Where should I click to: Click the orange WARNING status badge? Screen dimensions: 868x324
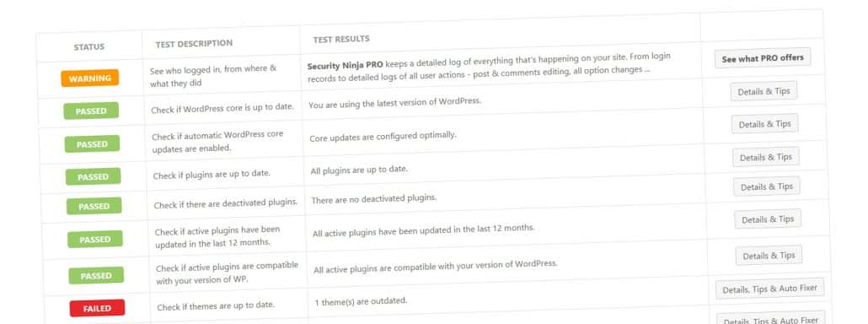(x=89, y=78)
